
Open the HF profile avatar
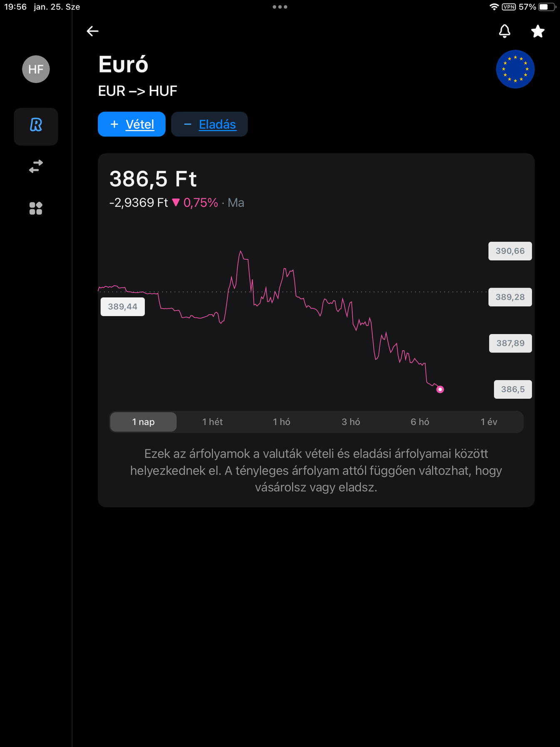coord(36,69)
